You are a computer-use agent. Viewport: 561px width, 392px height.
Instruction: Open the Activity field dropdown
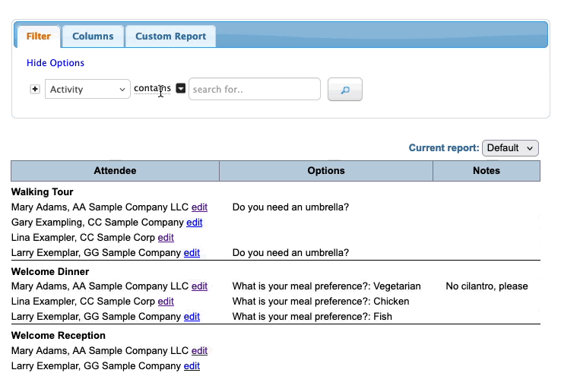pos(87,90)
